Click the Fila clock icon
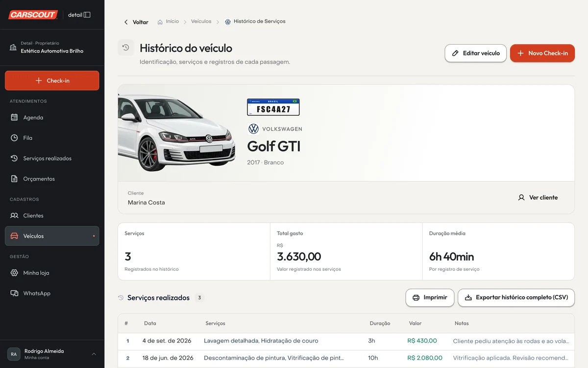This screenshot has height=368, width=588. click(14, 138)
